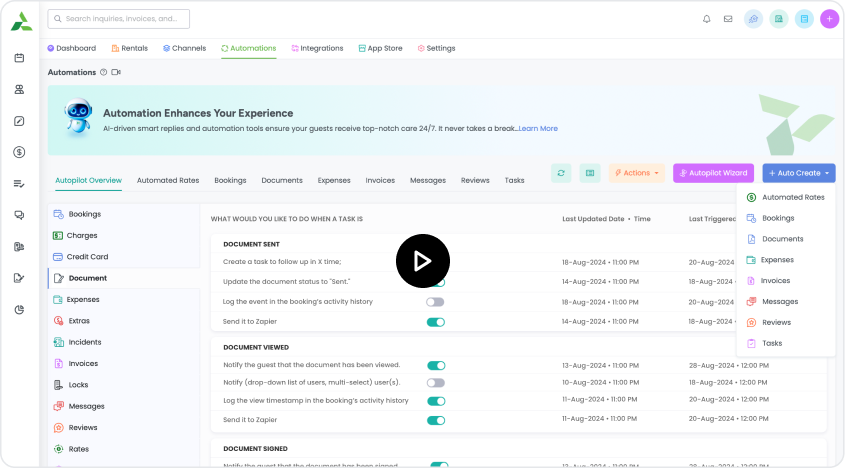Open the mail envelope icon in header
The height and width of the screenshot is (468, 845).
(x=728, y=19)
